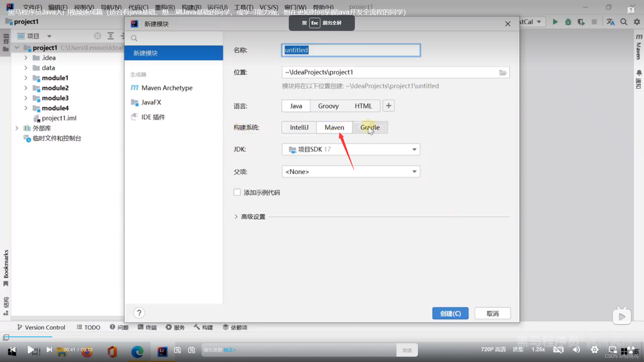644x362 pixels.
Task: Start debugging with the bug icon
Action: pyautogui.click(x=568, y=22)
